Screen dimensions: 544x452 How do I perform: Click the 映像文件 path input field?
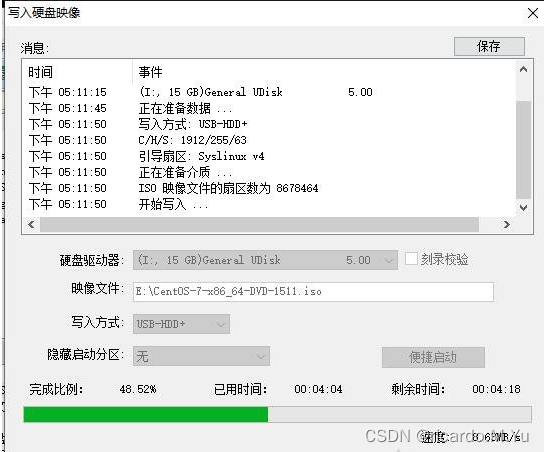coord(313,292)
